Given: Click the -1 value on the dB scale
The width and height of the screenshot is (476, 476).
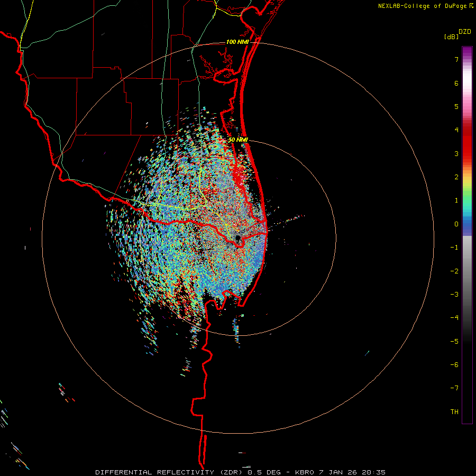Looking at the screenshot, I should [x=454, y=248].
